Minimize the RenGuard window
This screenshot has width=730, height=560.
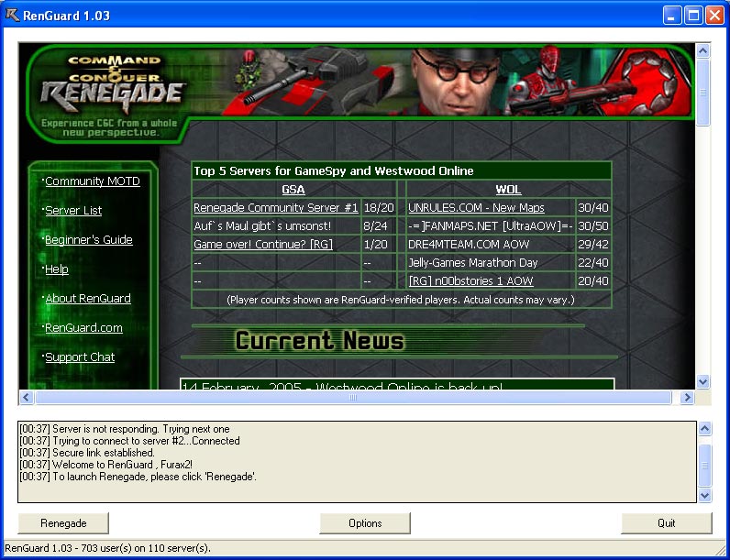671,16
